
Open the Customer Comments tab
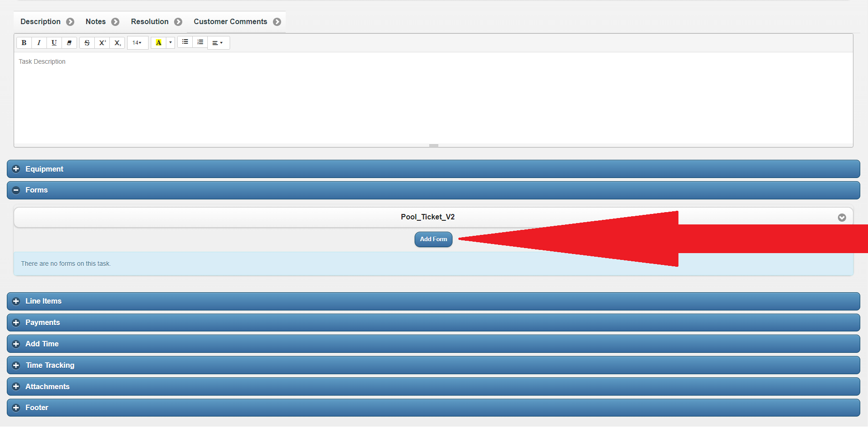[231, 22]
